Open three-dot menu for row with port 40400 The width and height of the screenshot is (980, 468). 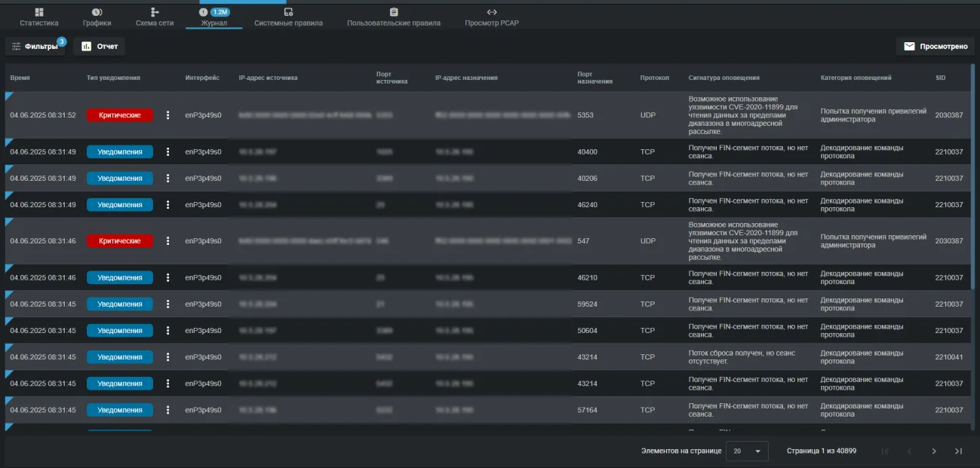click(167, 151)
